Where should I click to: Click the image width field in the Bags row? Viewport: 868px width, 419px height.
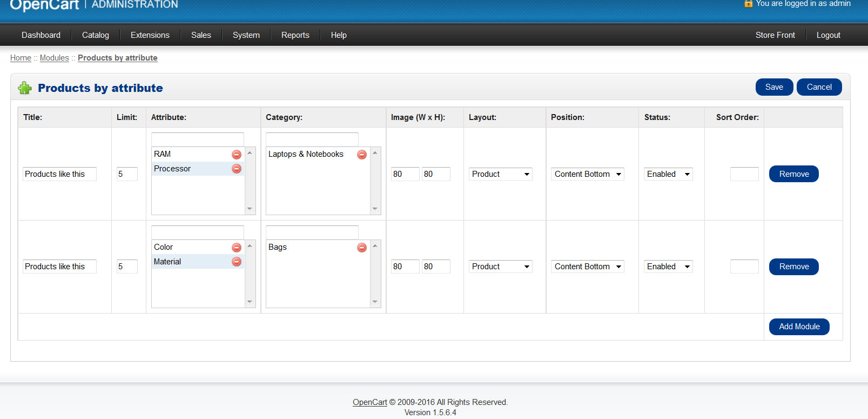click(405, 267)
